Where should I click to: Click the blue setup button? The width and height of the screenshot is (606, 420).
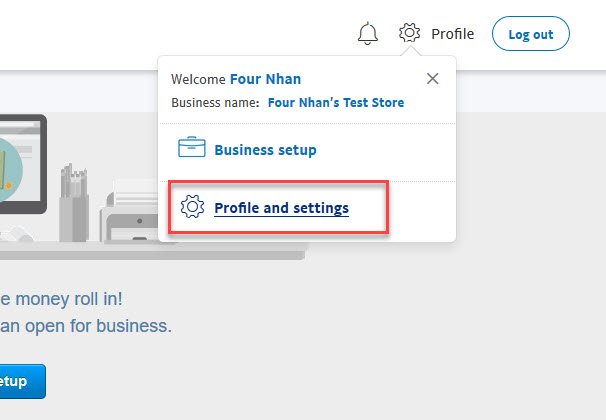click(22, 381)
